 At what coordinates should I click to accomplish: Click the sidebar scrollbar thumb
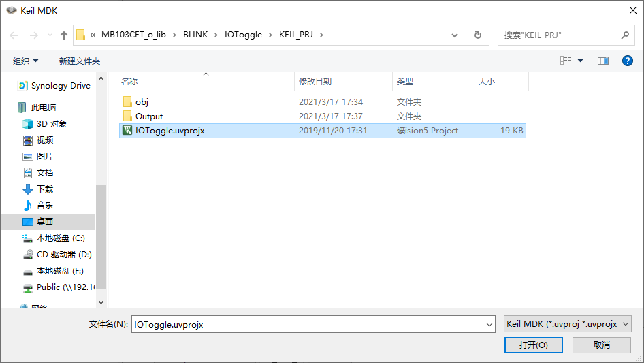coord(101,237)
